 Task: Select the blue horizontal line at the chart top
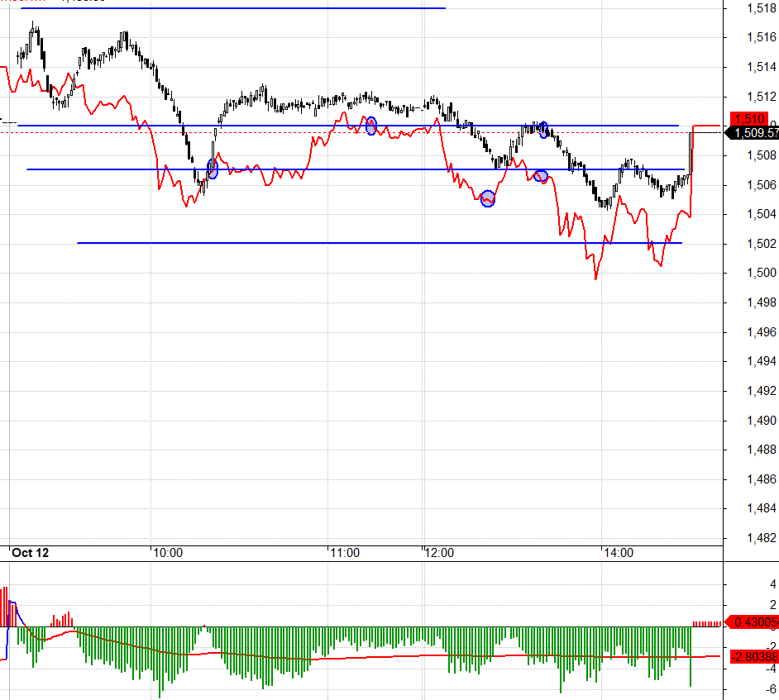coord(232,8)
